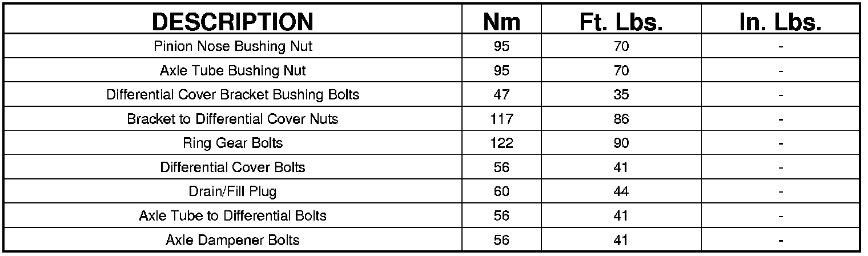868x256 pixels.
Task: Select the Ring Gear Bolts description
Action: (233, 143)
